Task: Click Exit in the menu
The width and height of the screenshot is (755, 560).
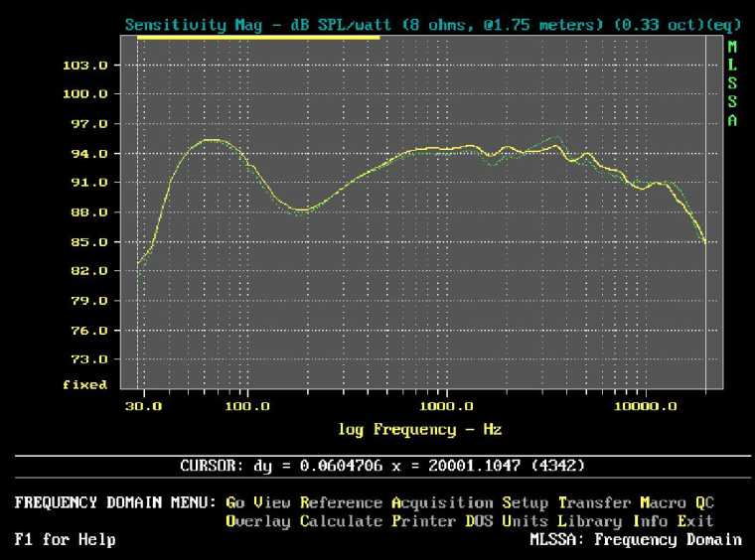Action: (694, 521)
